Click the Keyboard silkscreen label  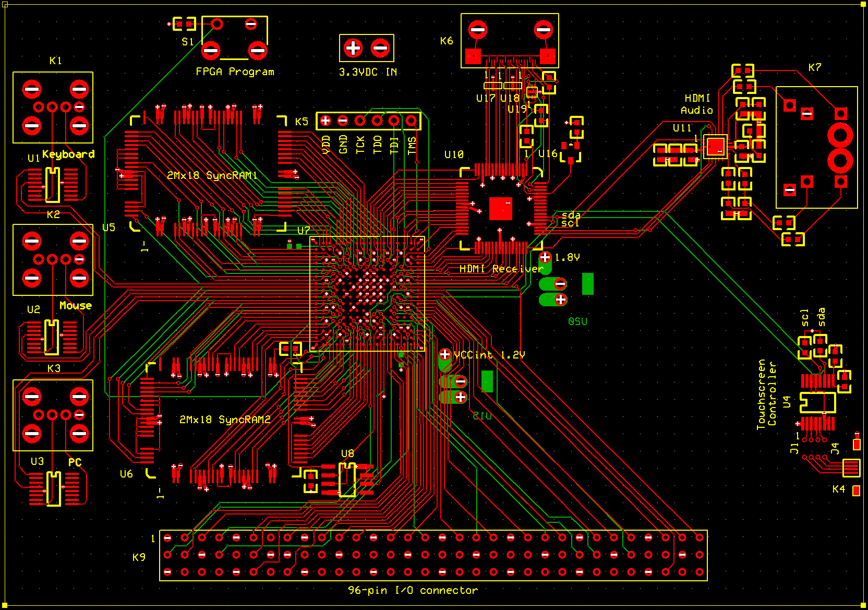point(68,154)
